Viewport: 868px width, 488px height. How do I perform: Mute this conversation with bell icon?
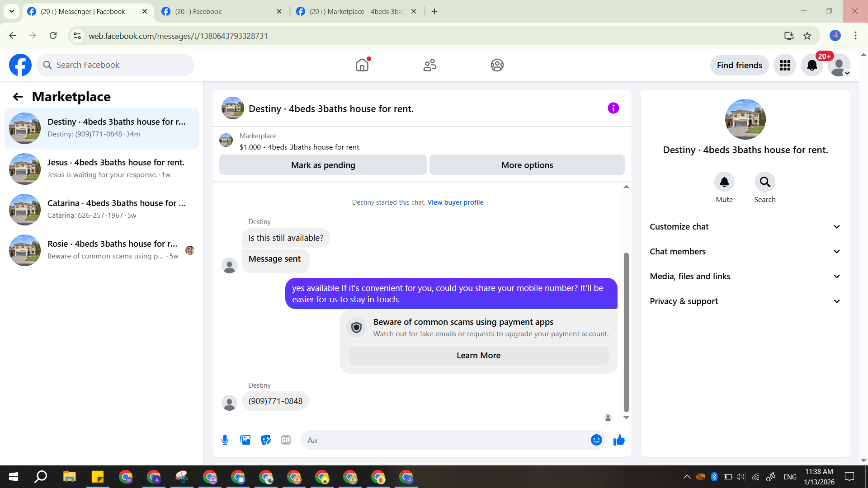[x=724, y=182]
